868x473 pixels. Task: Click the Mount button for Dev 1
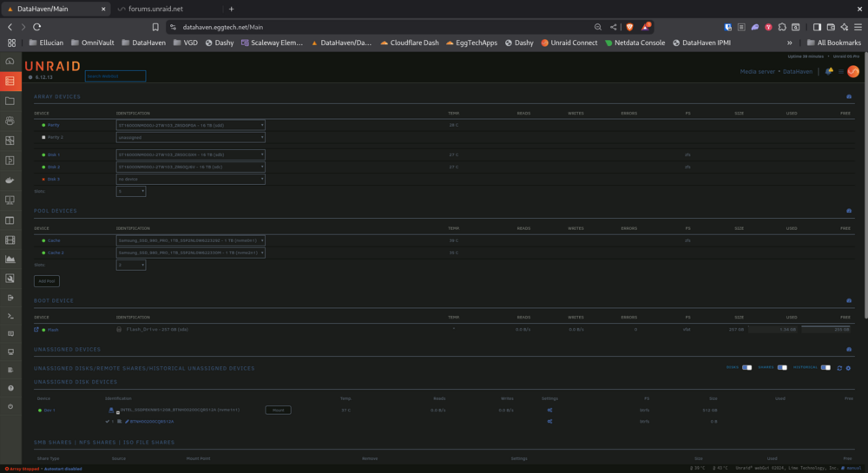click(278, 411)
